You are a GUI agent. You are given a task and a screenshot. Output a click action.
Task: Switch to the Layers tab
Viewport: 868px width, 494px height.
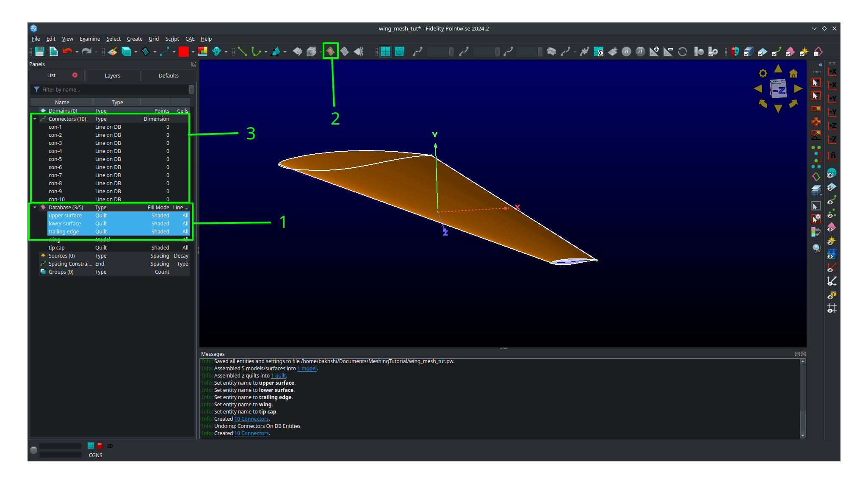click(x=113, y=75)
